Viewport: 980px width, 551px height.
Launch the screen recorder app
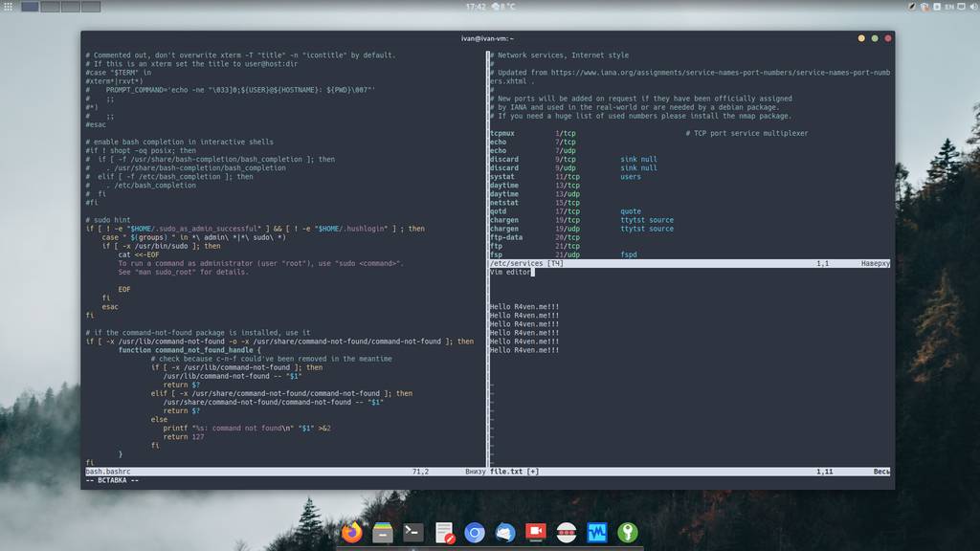[536, 533]
